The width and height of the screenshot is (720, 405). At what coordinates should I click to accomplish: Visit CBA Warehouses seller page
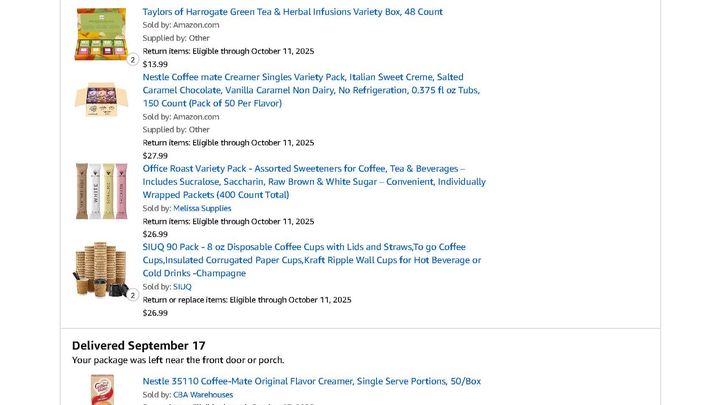click(203, 395)
